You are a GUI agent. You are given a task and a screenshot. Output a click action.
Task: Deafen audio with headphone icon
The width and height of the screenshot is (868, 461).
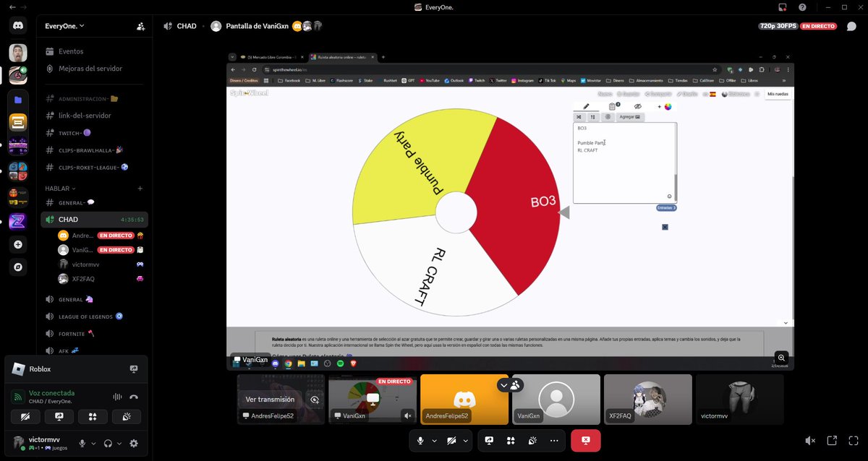(108, 444)
